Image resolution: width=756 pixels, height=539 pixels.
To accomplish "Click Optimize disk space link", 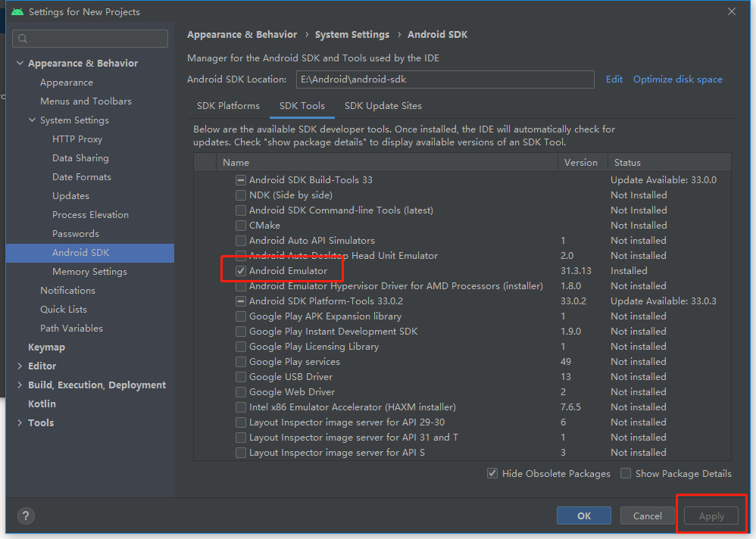I will (x=677, y=79).
